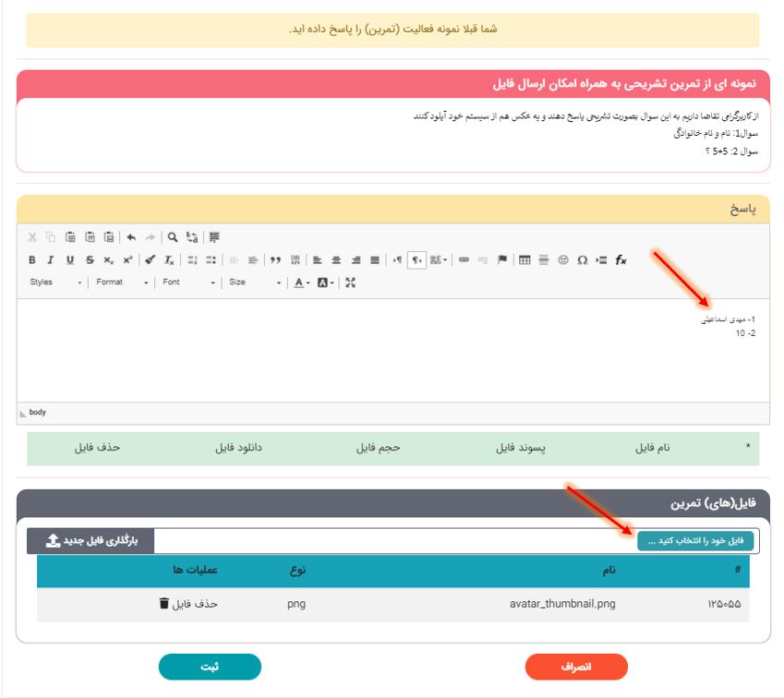
Task: Toggle right-to-left text direction button
Action: [x=416, y=260]
